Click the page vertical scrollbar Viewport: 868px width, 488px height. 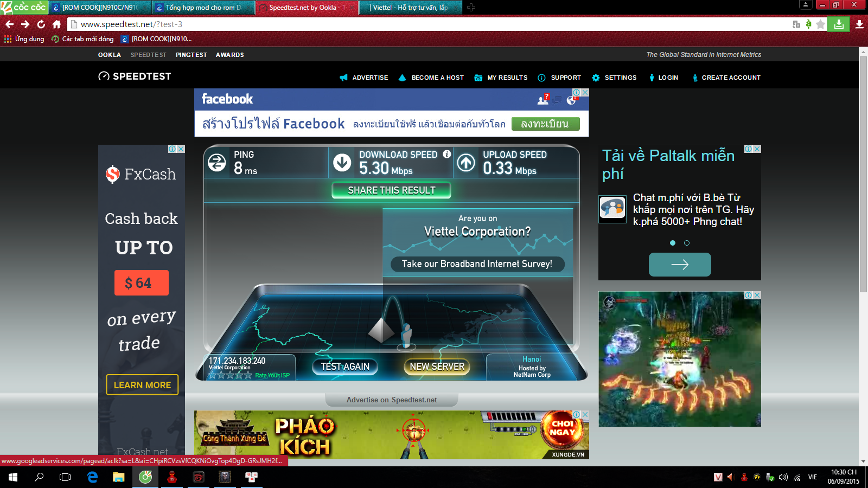pyautogui.click(x=863, y=174)
